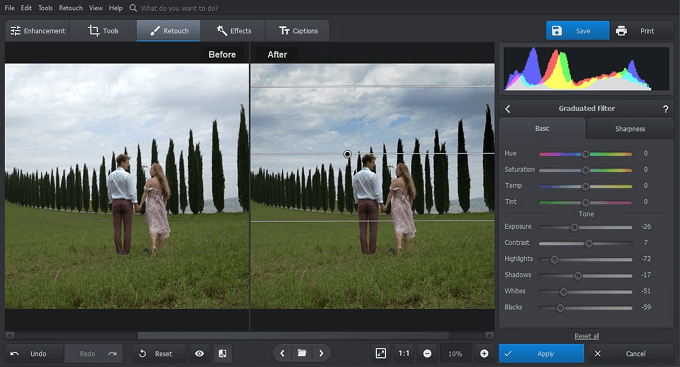Screen dimensions: 680x367
Task: Click the 'What do you want to do?' search field
Action: (179, 8)
